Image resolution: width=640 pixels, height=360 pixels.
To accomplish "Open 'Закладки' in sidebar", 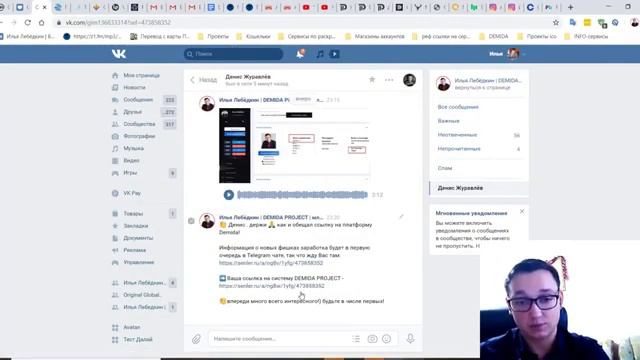I will tap(136, 226).
